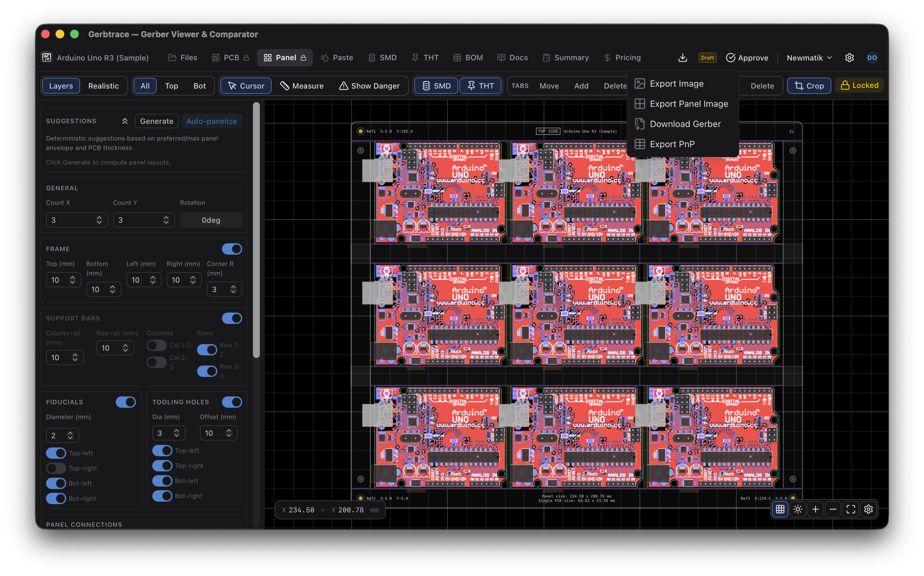Image resolution: width=924 pixels, height=576 pixels.
Task: Zoom in with the plus icon
Action: (816, 509)
